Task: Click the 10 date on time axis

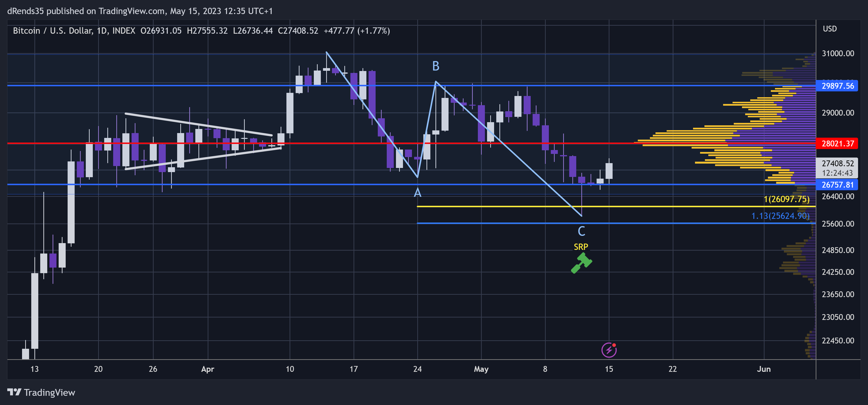Action: [289, 369]
